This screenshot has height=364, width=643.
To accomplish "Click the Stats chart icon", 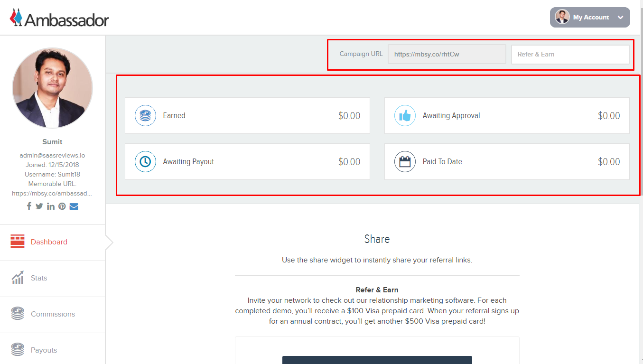I will [18, 278].
